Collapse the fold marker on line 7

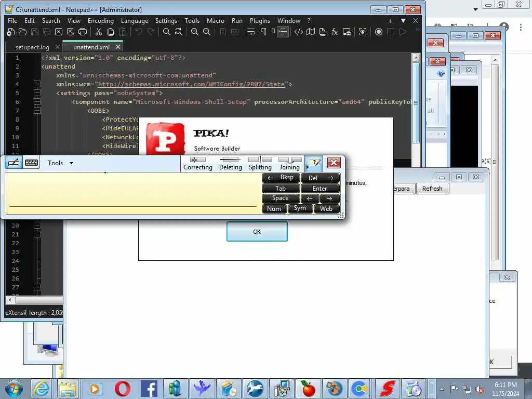point(37,111)
